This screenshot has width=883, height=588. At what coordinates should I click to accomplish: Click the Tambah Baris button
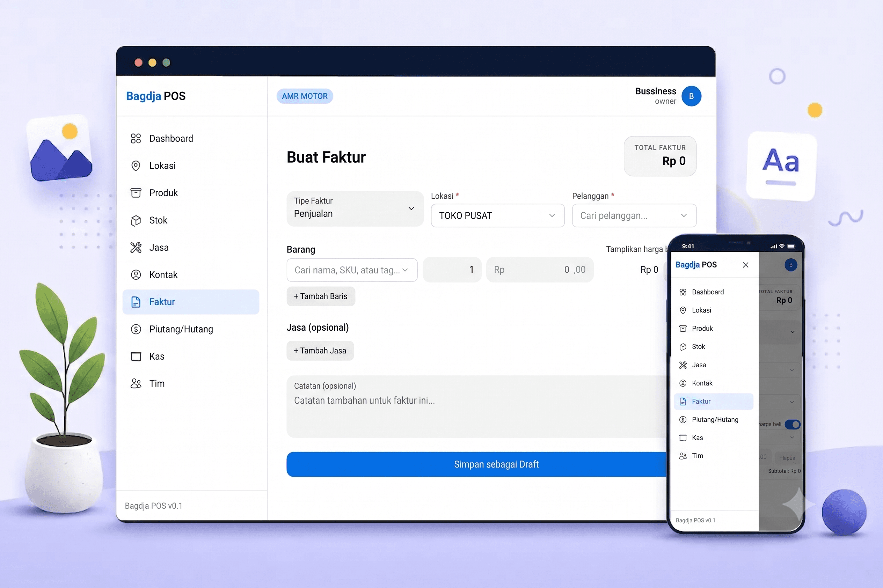tap(321, 296)
